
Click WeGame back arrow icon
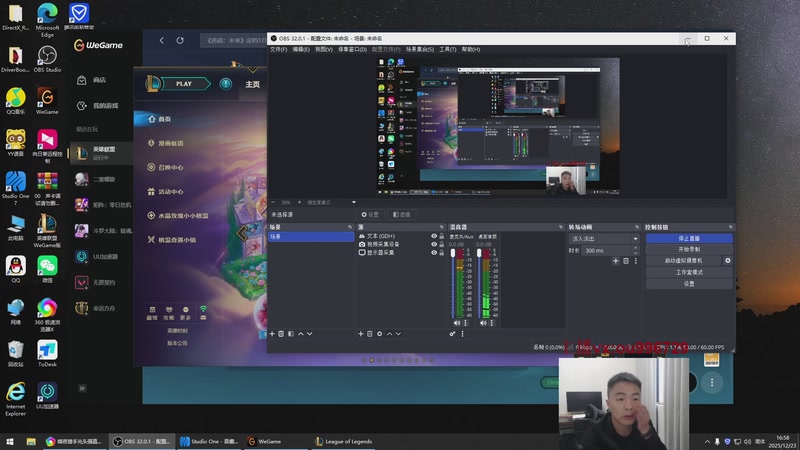[x=162, y=40]
